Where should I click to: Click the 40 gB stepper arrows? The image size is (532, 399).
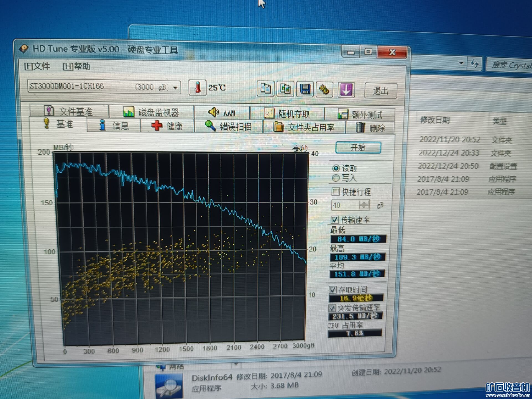(364, 205)
